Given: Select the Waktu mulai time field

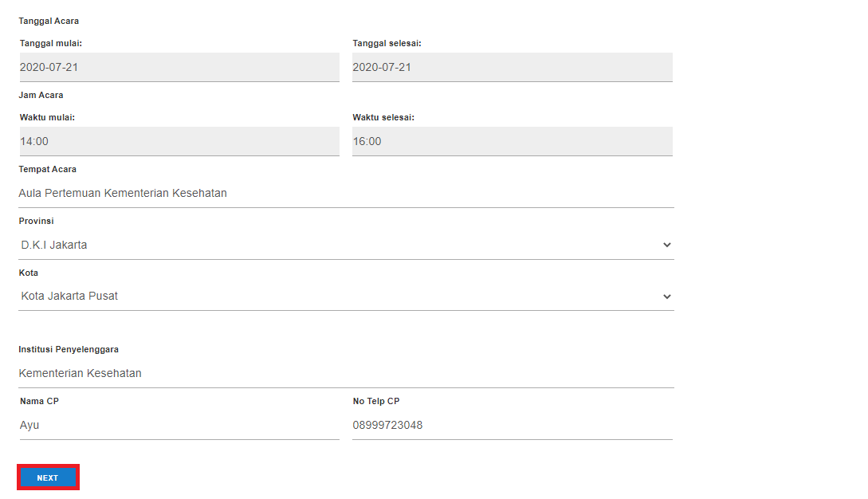Looking at the screenshot, I should click(179, 141).
